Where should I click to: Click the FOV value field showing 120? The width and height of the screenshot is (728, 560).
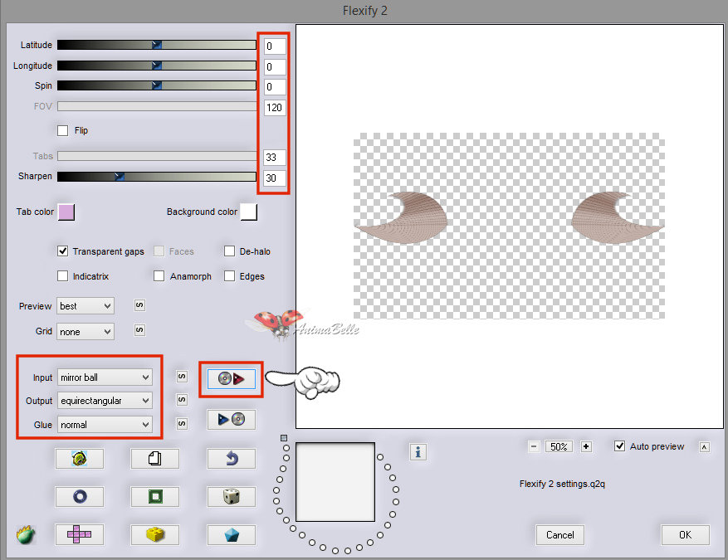(275, 108)
